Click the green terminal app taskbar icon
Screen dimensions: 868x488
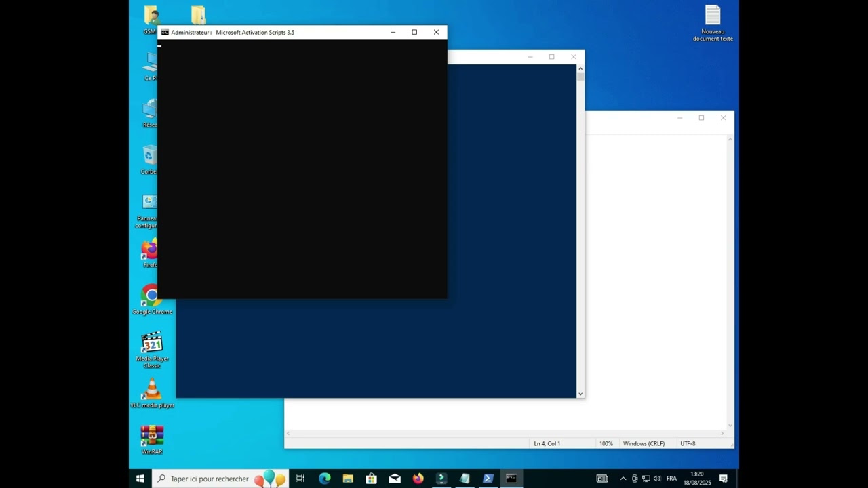click(x=441, y=479)
